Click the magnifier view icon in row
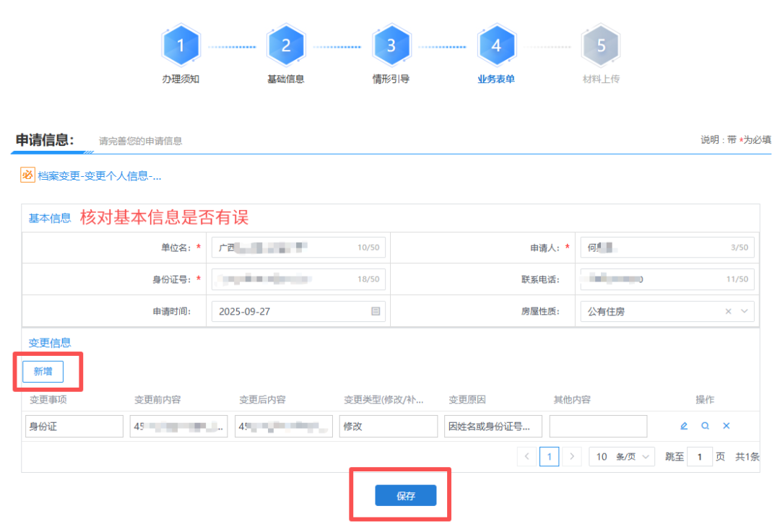This screenshot has height=532, width=780. [x=705, y=426]
